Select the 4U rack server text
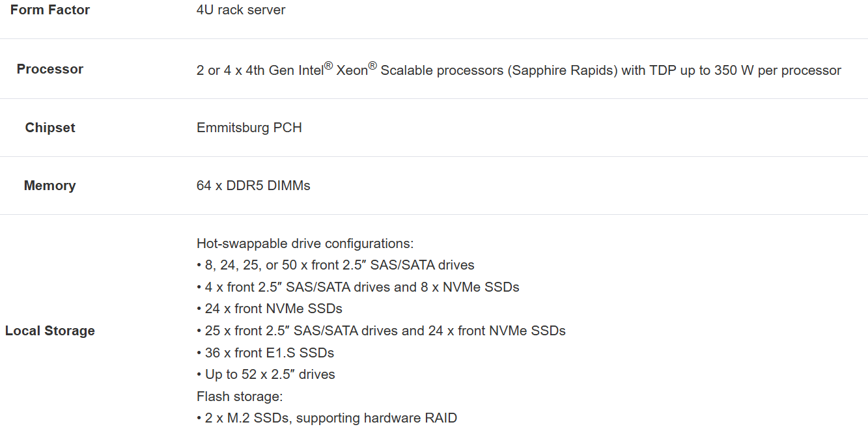 click(241, 10)
